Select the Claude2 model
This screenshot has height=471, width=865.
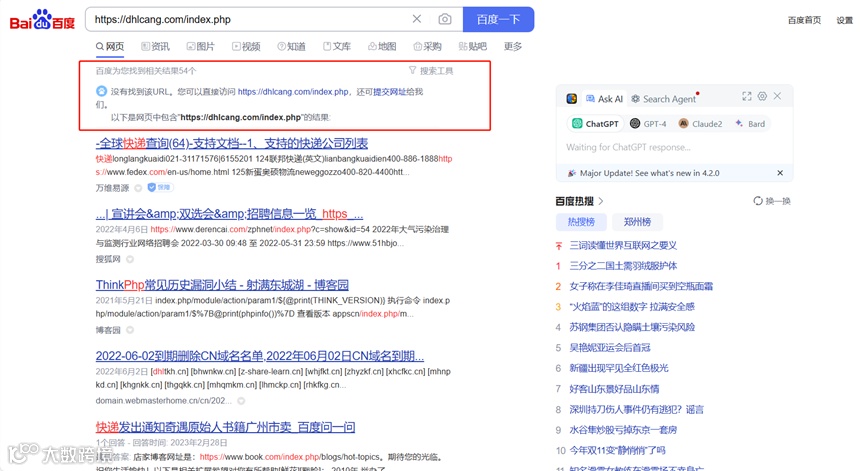point(700,124)
